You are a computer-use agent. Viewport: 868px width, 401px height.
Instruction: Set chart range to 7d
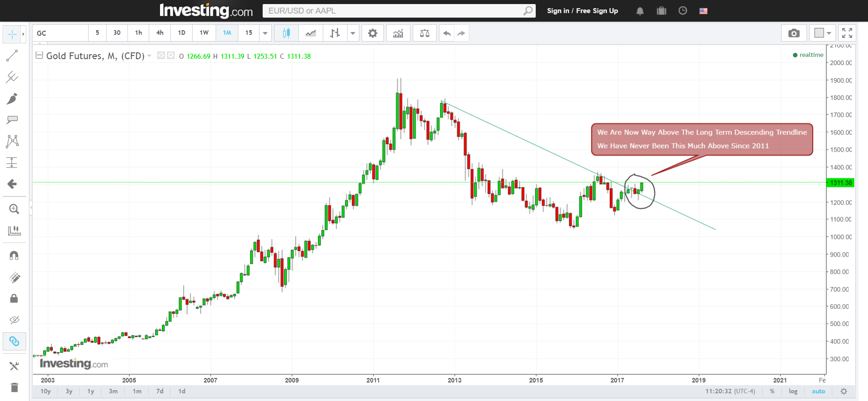point(160,391)
